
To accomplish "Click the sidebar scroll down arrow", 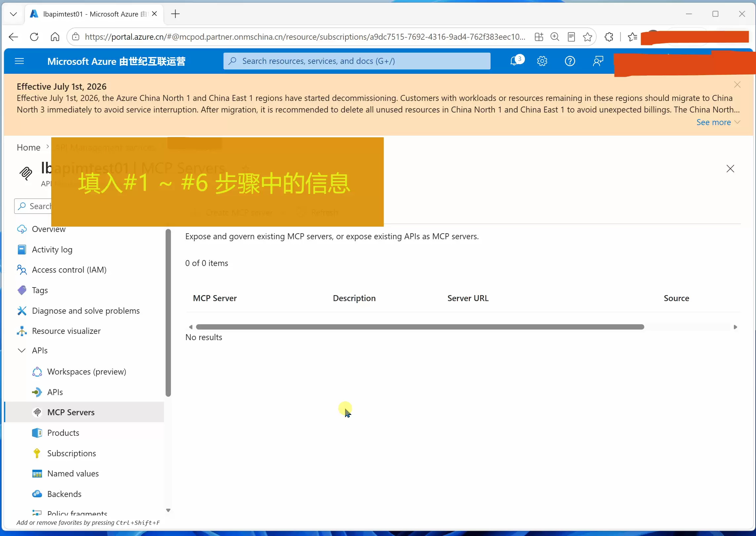I will (x=168, y=510).
